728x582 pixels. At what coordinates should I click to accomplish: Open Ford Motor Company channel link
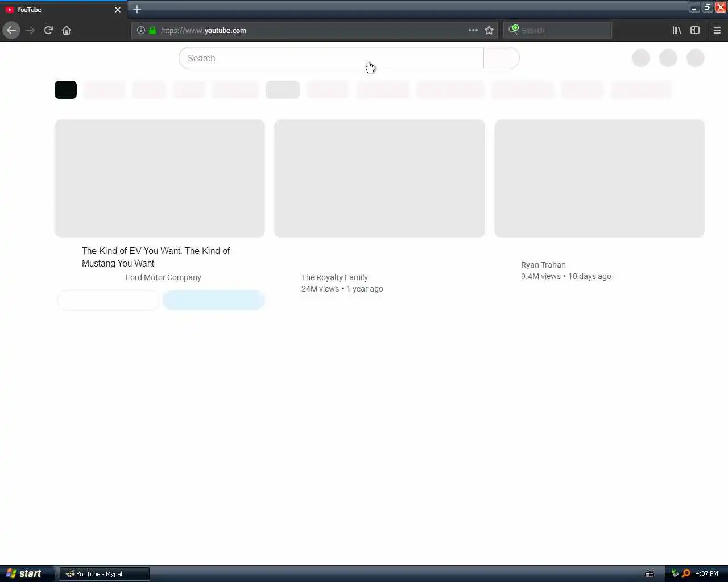tap(163, 277)
